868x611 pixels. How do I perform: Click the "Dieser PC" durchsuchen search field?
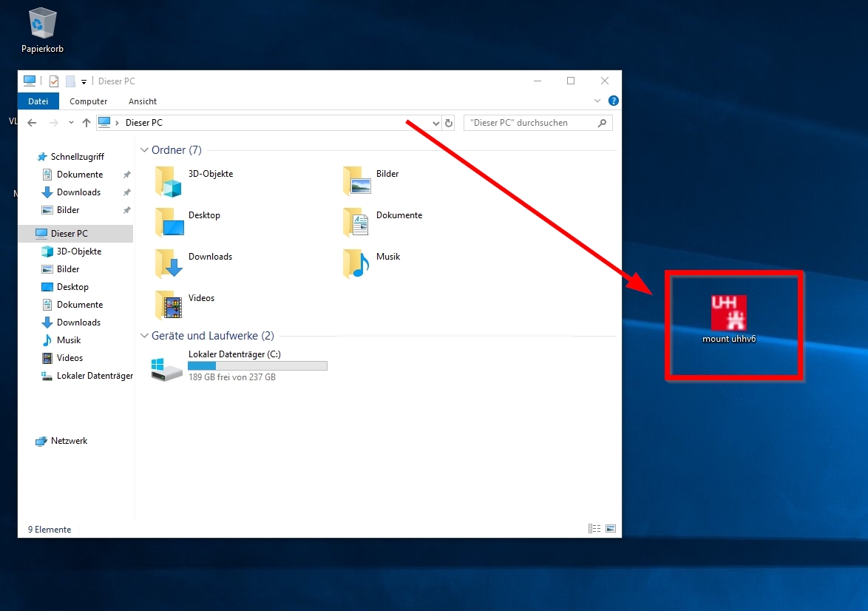[x=532, y=123]
